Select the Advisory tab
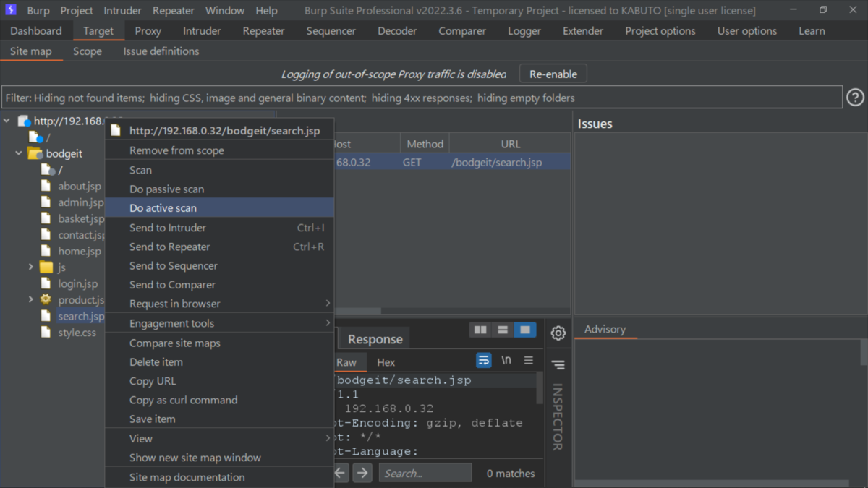This screenshot has height=488, width=868. (605, 329)
